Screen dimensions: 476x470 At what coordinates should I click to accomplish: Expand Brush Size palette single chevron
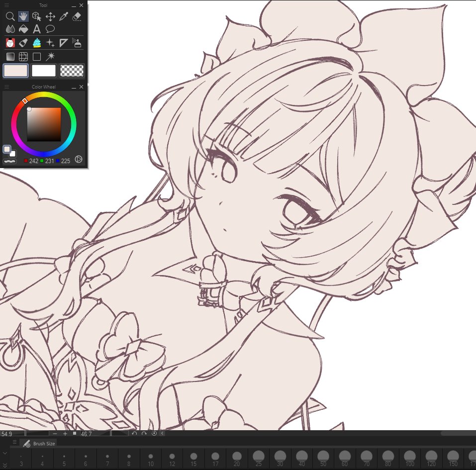pos(4,453)
